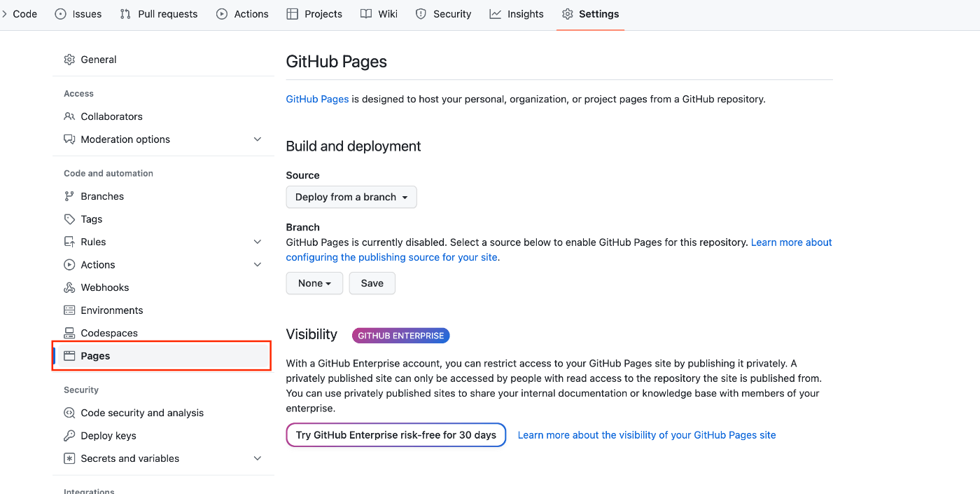Open the None branch dropdown
This screenshot has height=494, width=980.
(x=314, y=283)
